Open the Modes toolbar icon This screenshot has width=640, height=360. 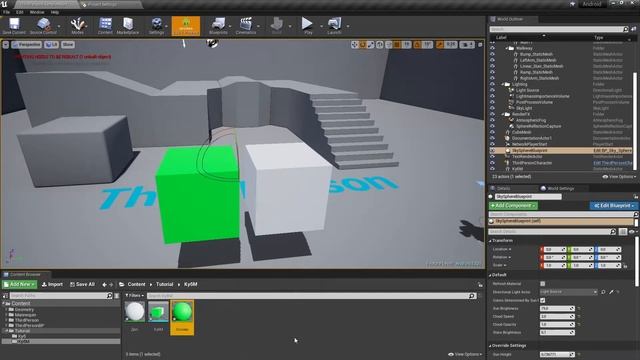click(x=77, y=26)
